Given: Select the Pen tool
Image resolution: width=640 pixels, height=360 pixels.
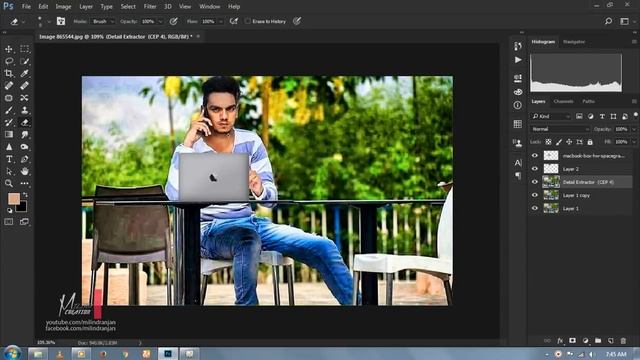Looking at the screenshot, I should coord(24,159).
